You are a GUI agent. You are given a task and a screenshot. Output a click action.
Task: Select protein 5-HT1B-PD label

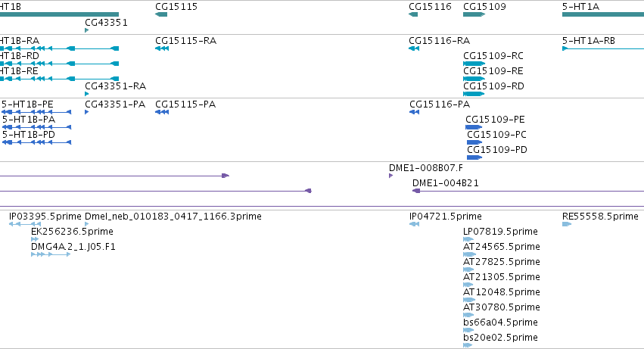point(29,135)
